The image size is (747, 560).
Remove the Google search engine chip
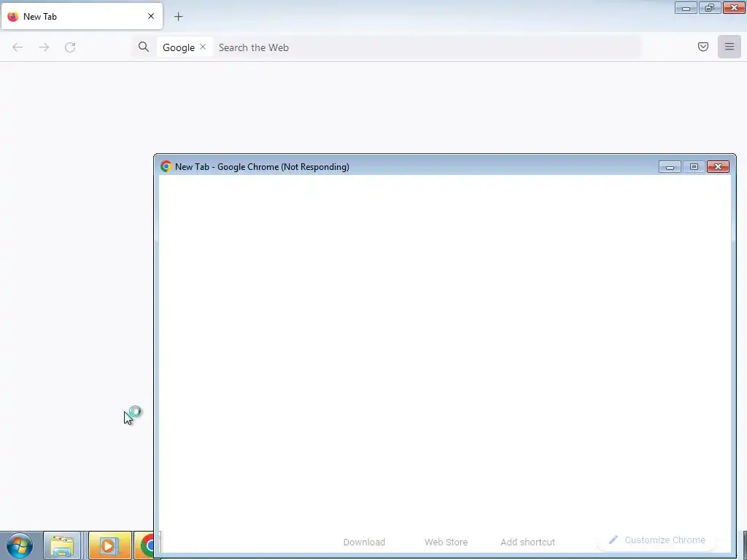[203, 47]
